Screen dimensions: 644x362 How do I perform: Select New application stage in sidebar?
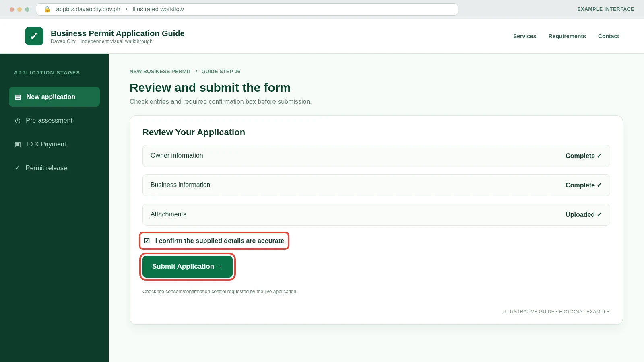54,97
